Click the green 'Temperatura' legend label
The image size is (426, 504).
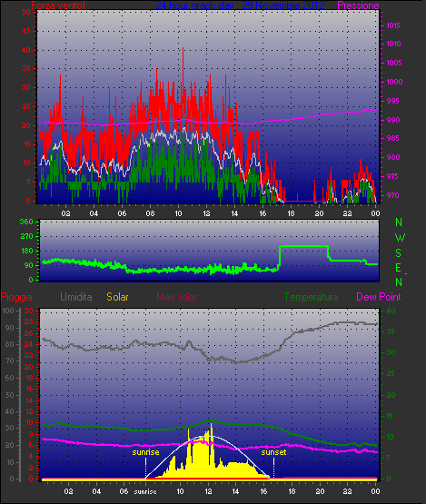pyautogui.click(x=311, y=297)
